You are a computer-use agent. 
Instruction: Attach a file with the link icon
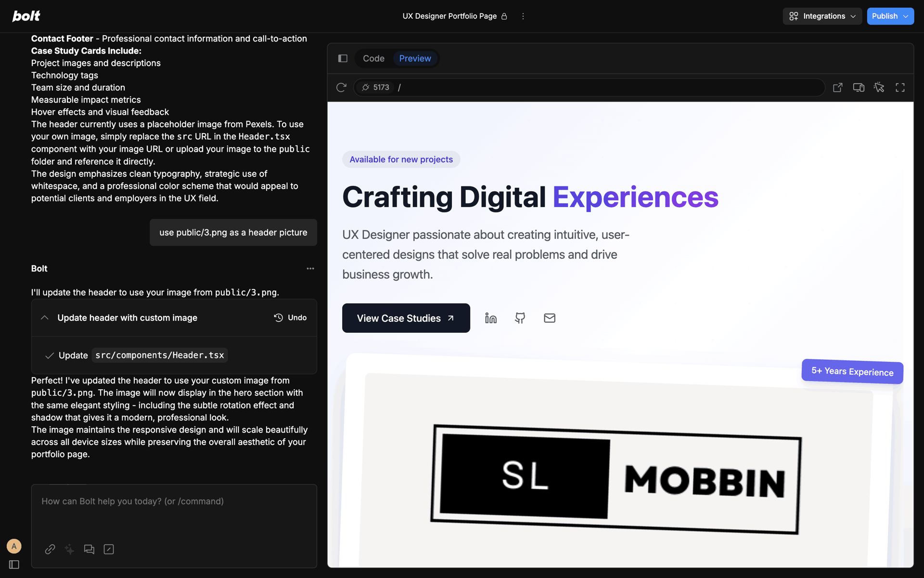pos(50,549)
